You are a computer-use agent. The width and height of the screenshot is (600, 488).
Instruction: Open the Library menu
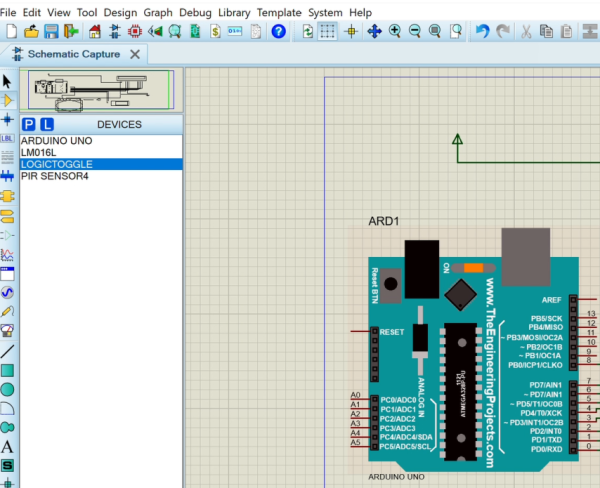234,13
